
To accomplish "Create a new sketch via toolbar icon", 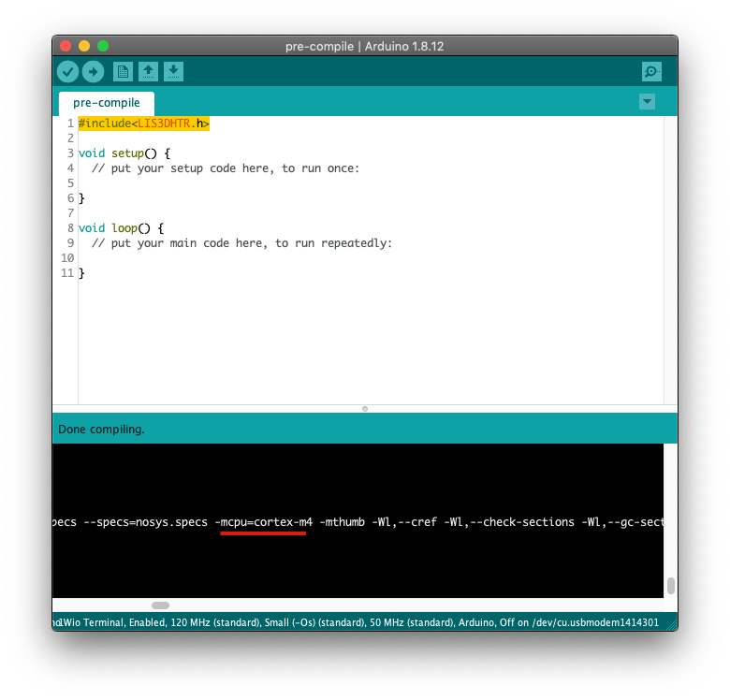I will 123,72.
